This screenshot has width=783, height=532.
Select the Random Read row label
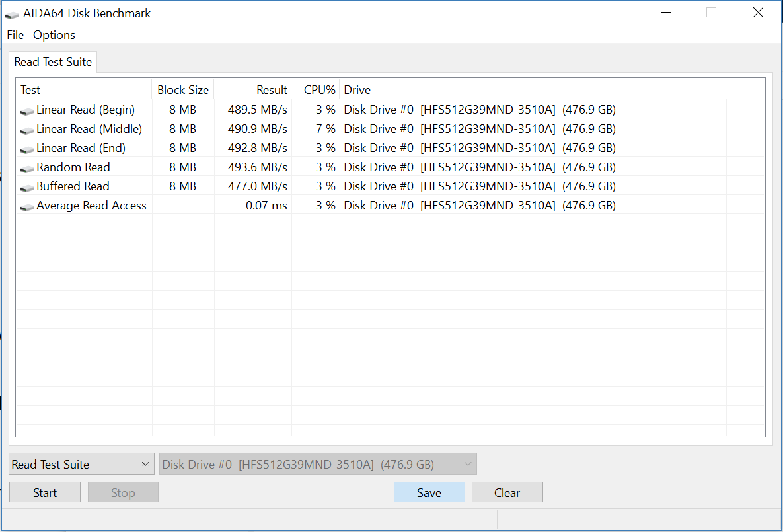[73, 167]
